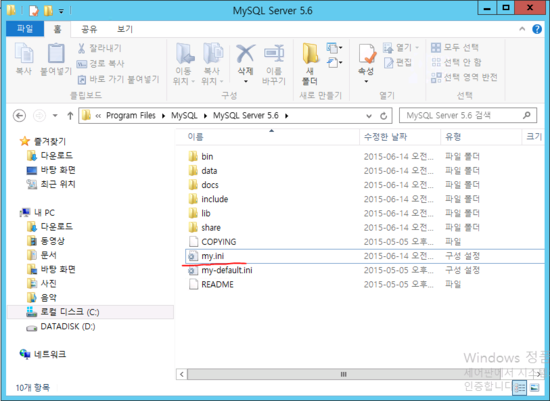Open recent locations dropdown arrow
550x401 pixels.
click(x=55, y=115)
